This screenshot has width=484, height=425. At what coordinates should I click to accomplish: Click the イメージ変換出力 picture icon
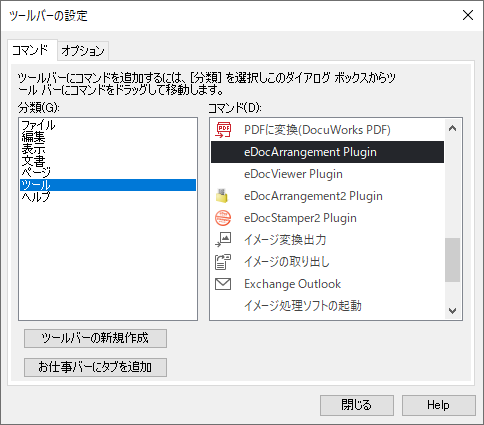coord(223,240)
